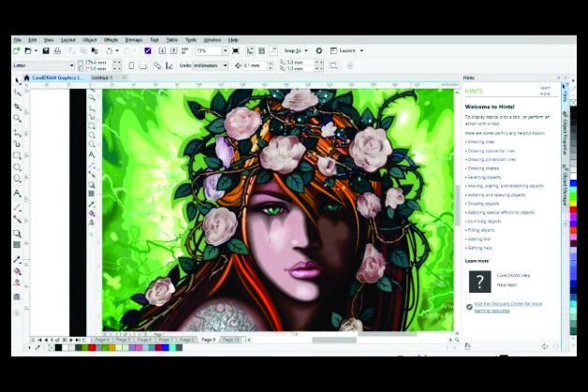This screenshot has width=588, height=392.
Task: Toggle Treat as filled button
Action: [333, 65]
